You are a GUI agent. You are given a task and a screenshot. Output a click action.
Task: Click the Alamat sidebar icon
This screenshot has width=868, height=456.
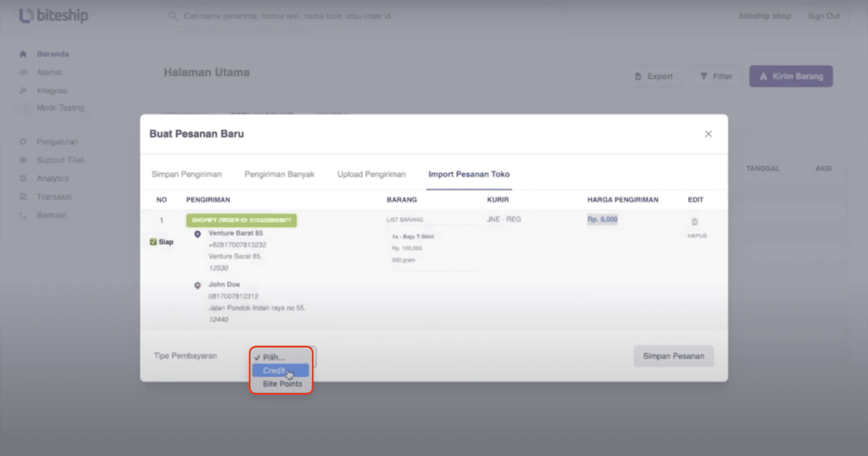(x=23, y=72)
